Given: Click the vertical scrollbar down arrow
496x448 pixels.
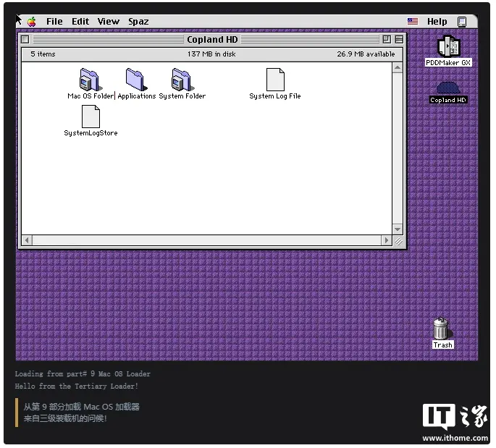Looking at the screenshot, I should 398,229.
